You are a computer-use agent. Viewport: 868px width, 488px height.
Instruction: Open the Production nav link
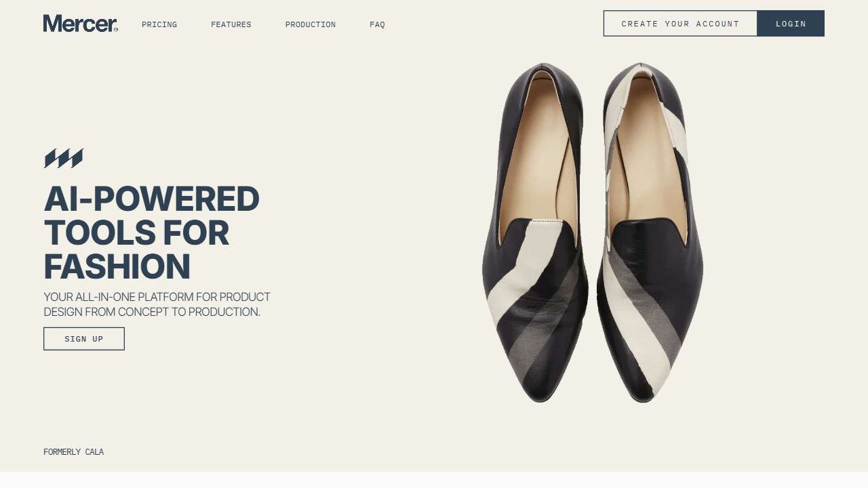(311, 24)
